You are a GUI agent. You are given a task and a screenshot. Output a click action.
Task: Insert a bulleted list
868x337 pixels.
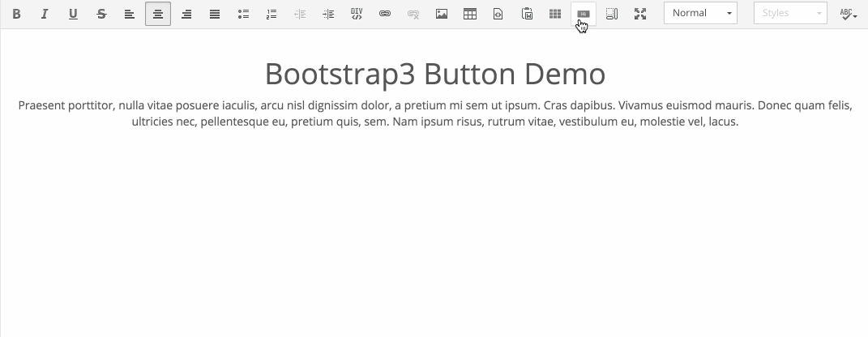[243, 14]
